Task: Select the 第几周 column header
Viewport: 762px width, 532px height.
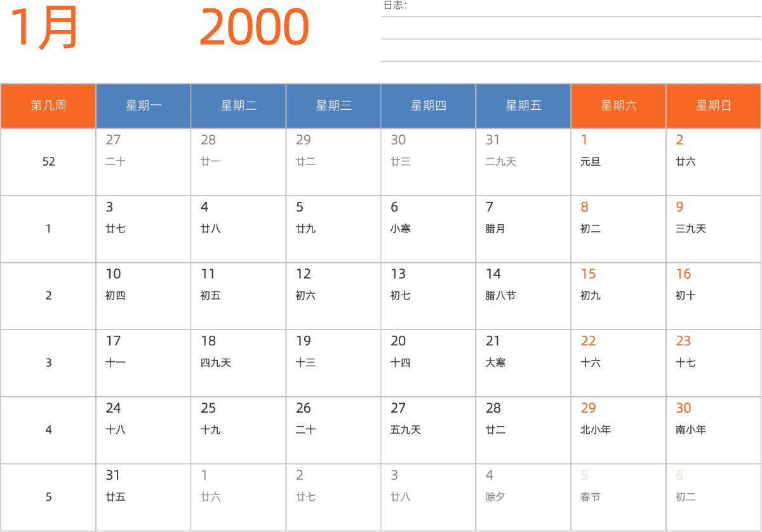Action: [x=48, y=106]
